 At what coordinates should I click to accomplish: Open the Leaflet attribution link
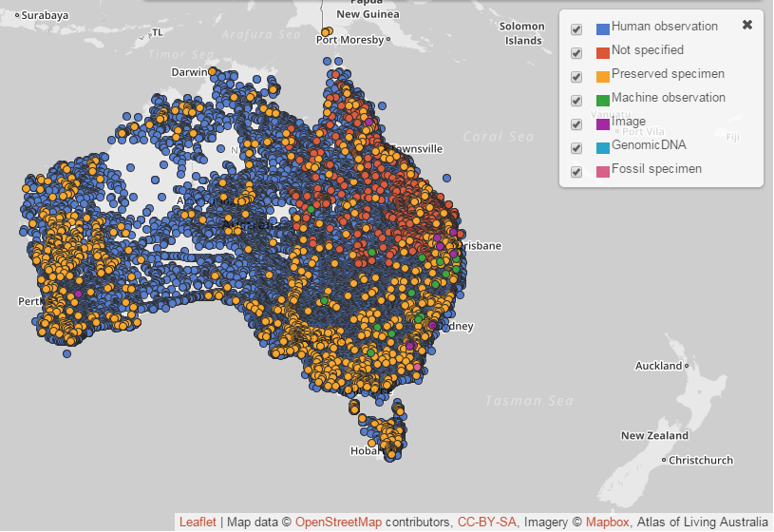198,522
